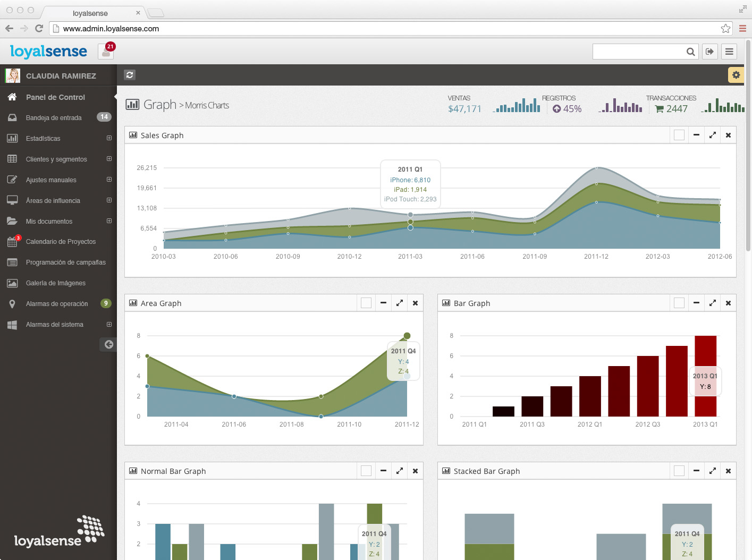
Task: Toggle the Sales Graph panel checkbox
Action: [679, 135]
